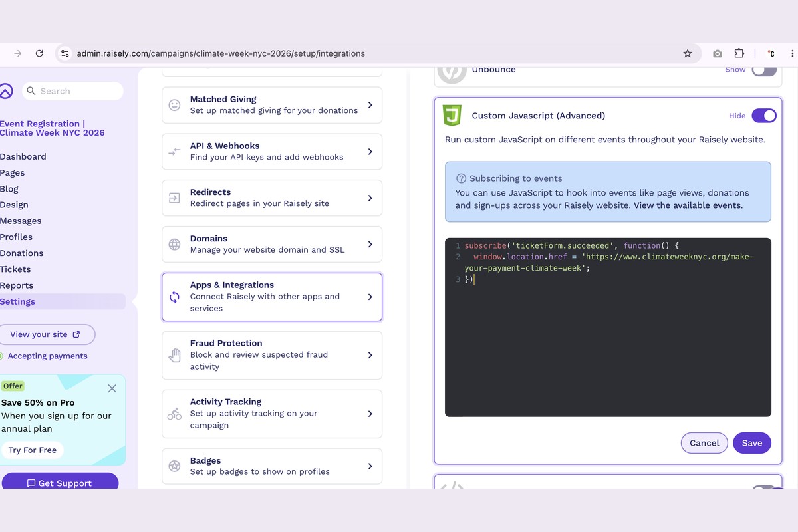Open Dashboard in the sidebar
The width and height of the screenshot is (798, 532).
point(23,156)
